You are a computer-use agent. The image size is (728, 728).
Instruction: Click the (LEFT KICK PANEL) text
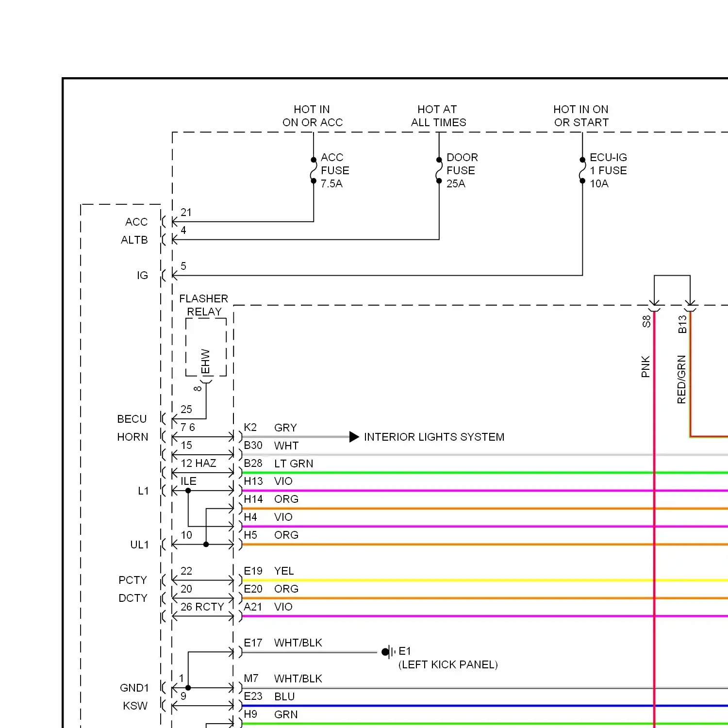click(448, 664)
